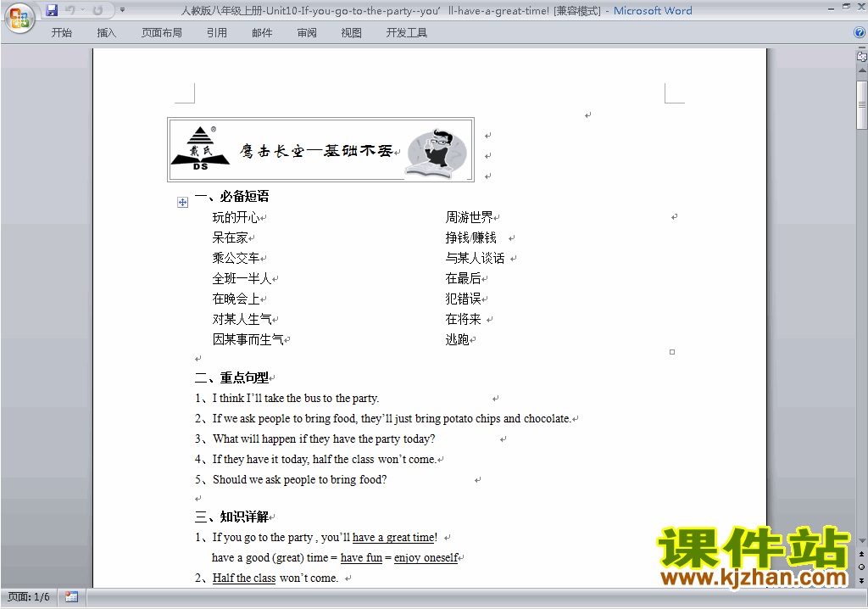Click the phrase 乘公交车
The height and width of the screenshot is (609, 868).
coord(236,258)
